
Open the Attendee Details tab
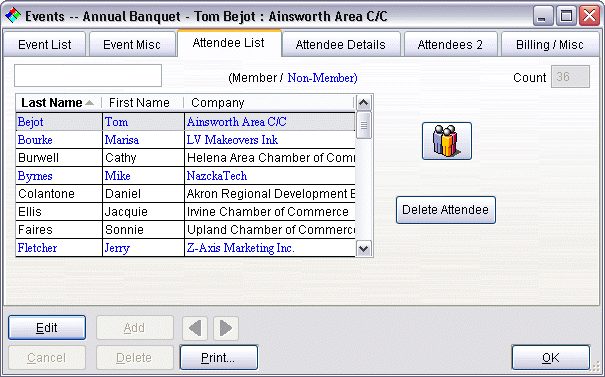[x=340, y=45]
